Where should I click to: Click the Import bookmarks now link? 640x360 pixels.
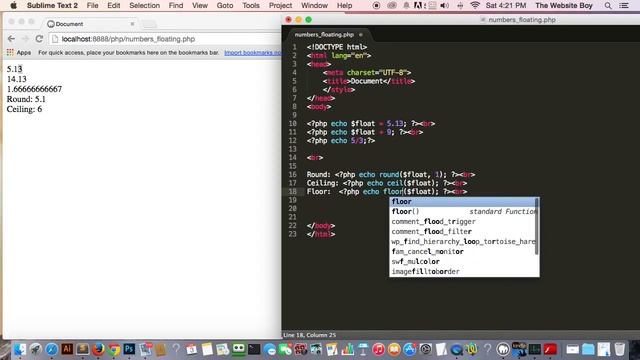(x=252, y=53)
